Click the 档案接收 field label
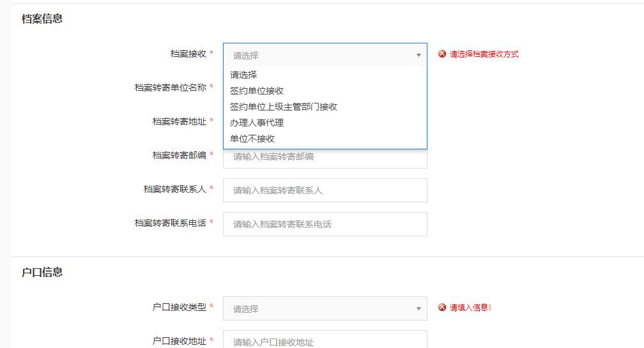 click(x=188, y=54)
